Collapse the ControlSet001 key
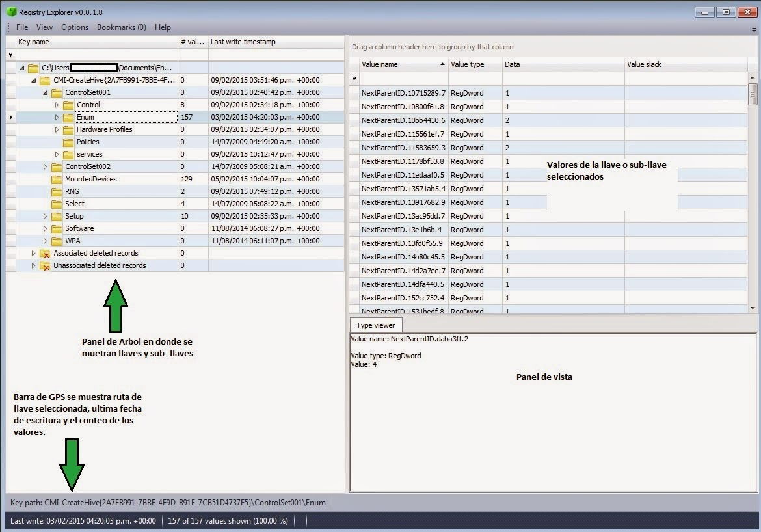This screenshot has height=532, width=761. point(44,92)
